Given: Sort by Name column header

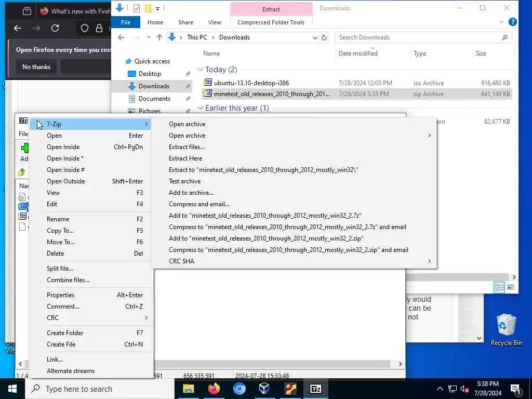Looking at the screenshot, I should [x=211, y=54].
